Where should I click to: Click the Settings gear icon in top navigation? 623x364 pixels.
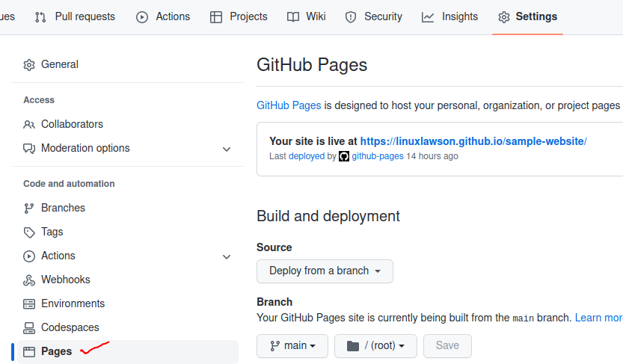tap(504, 17)
